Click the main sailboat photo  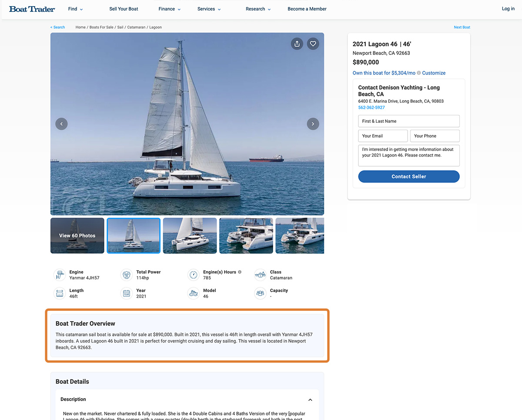pos(187,124)
